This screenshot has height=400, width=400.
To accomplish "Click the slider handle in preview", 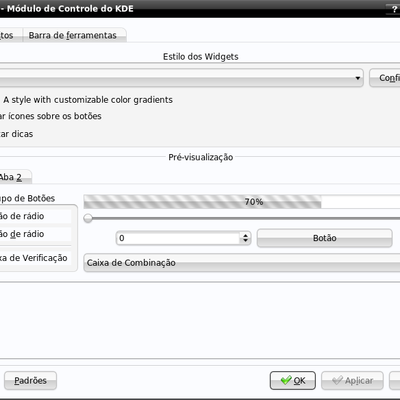I will [x=88, y=218].
